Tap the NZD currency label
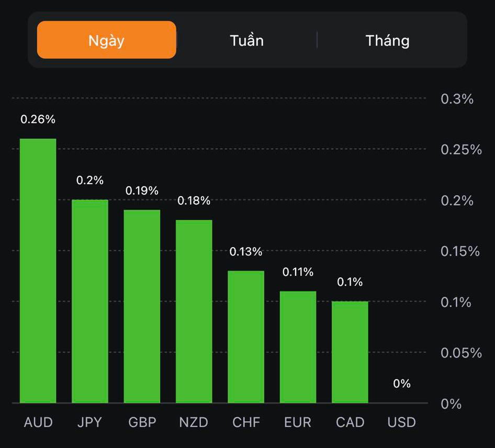Viewport: 495px width, 448px height. click(x=194, y=422)
